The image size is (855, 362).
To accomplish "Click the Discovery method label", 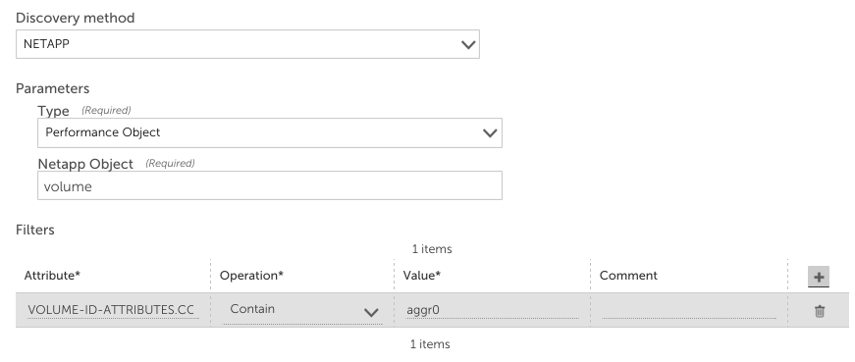I will point(75,18).
